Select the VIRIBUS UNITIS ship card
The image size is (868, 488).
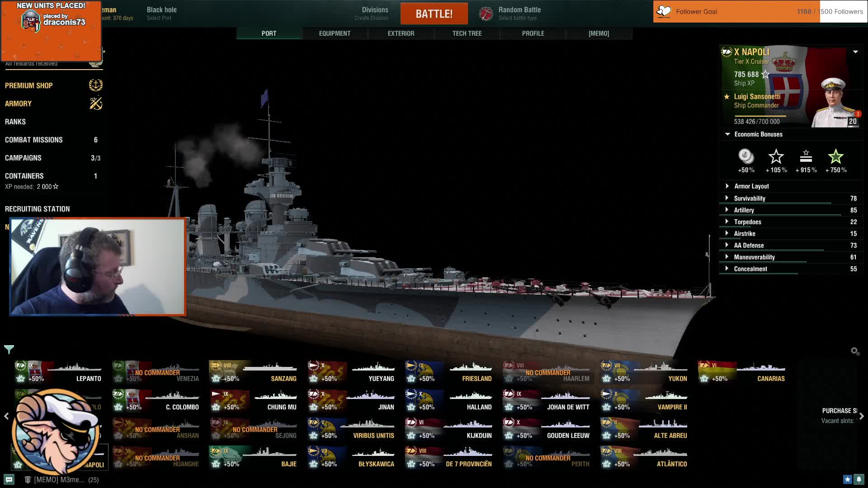coord(351,429)
